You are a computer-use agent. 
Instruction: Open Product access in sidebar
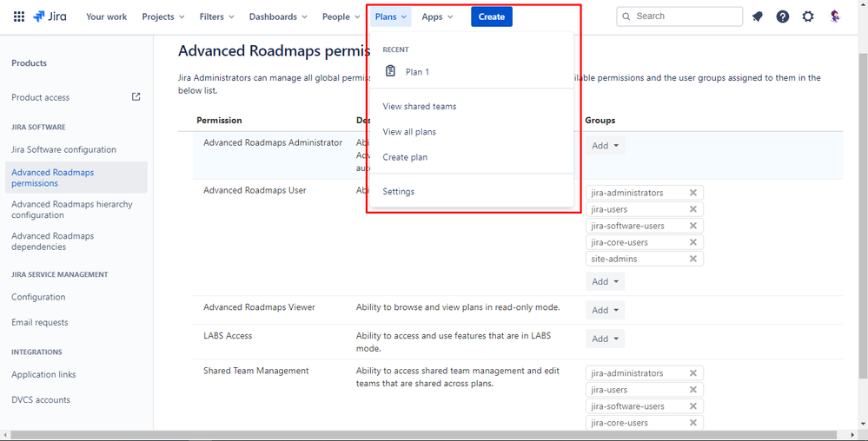[x=41, y=97]
